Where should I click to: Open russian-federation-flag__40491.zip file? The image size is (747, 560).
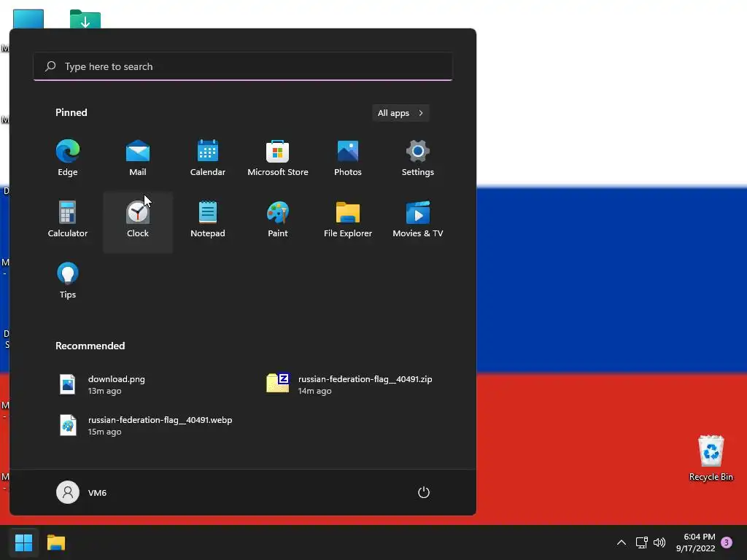[349, 384]
